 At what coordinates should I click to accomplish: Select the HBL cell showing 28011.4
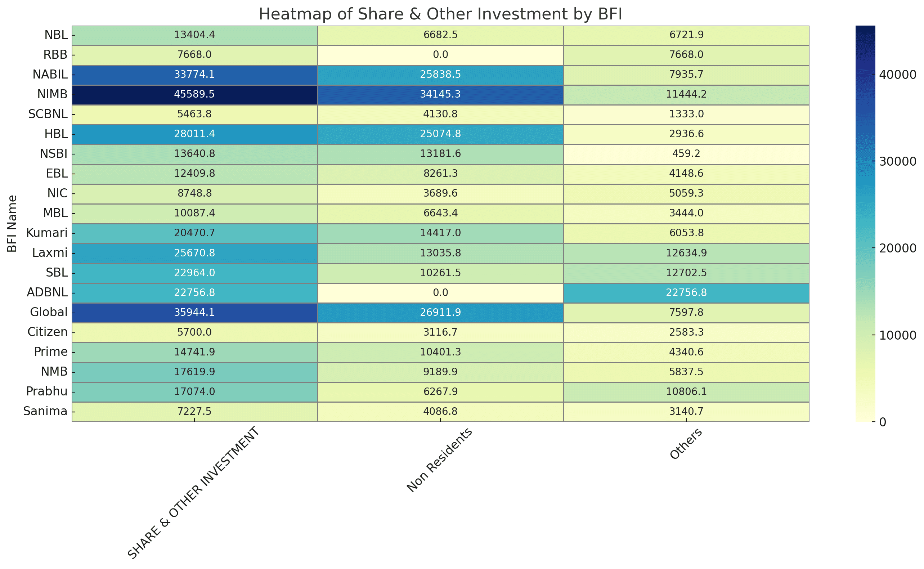tap(194, 134)
